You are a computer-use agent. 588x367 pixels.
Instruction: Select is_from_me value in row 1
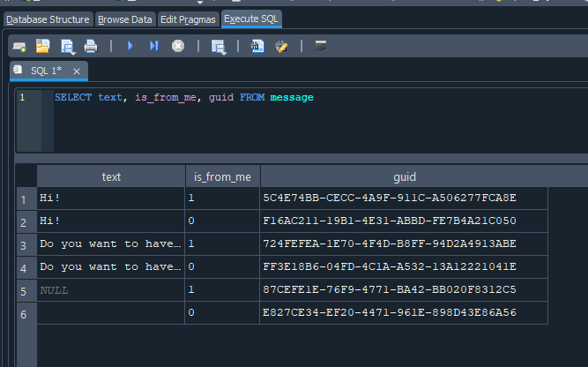point(222,198)
